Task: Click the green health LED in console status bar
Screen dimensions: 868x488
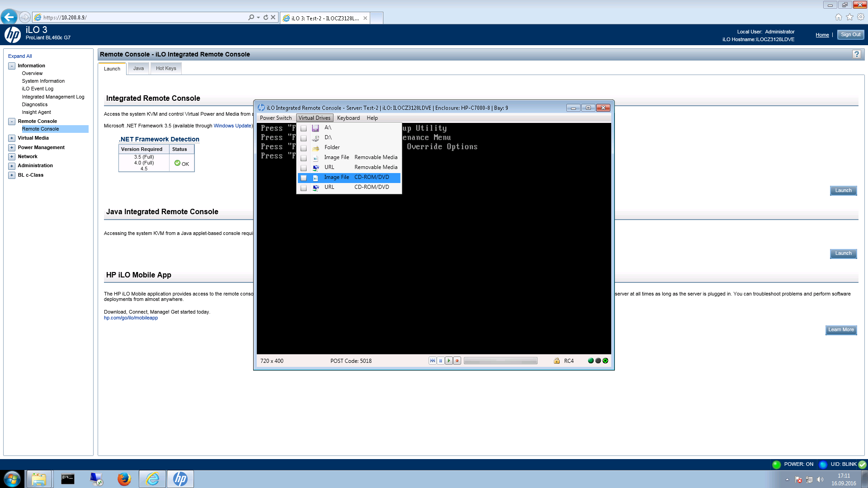Action: tap(590, 361)
